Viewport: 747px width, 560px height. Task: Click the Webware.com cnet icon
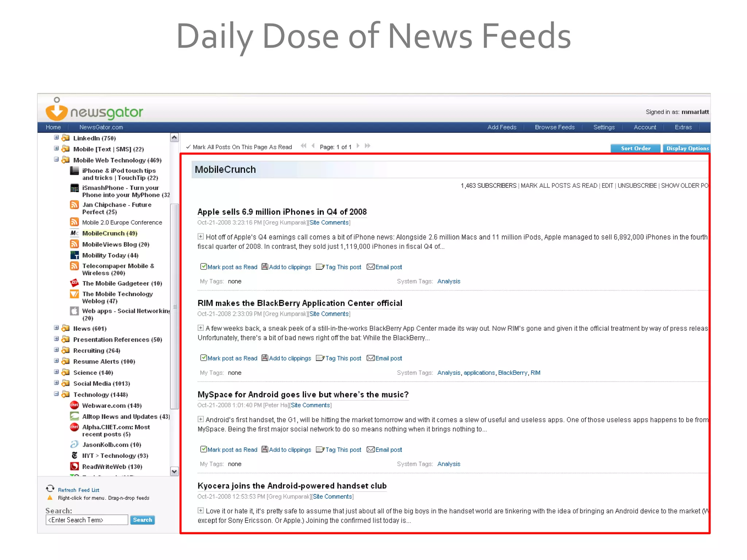tap(74, 405)
